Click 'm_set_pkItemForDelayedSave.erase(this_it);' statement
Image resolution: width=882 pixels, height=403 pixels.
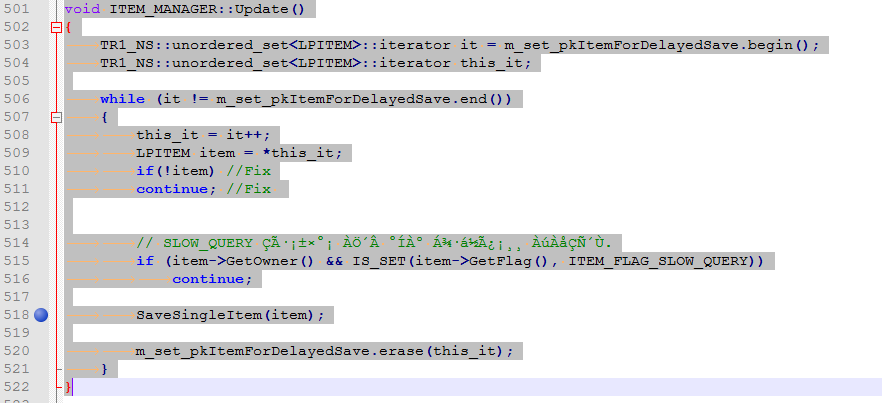coord(325,351)
